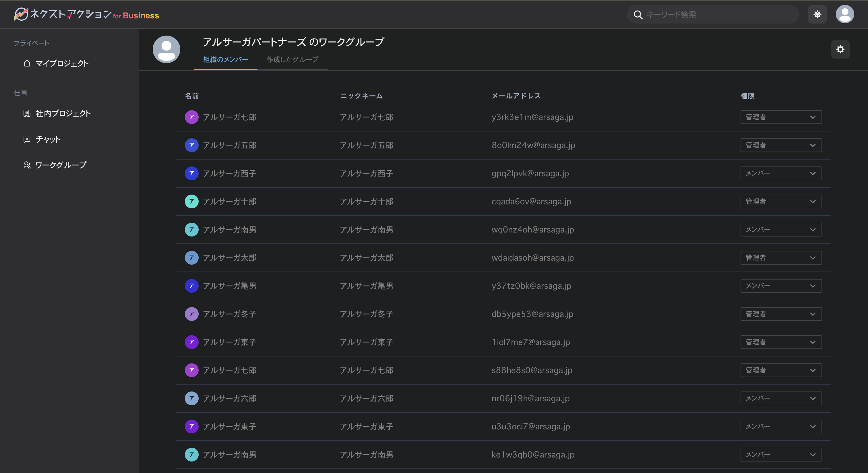Click nickname アルサーガ太郎

(366, 258)
